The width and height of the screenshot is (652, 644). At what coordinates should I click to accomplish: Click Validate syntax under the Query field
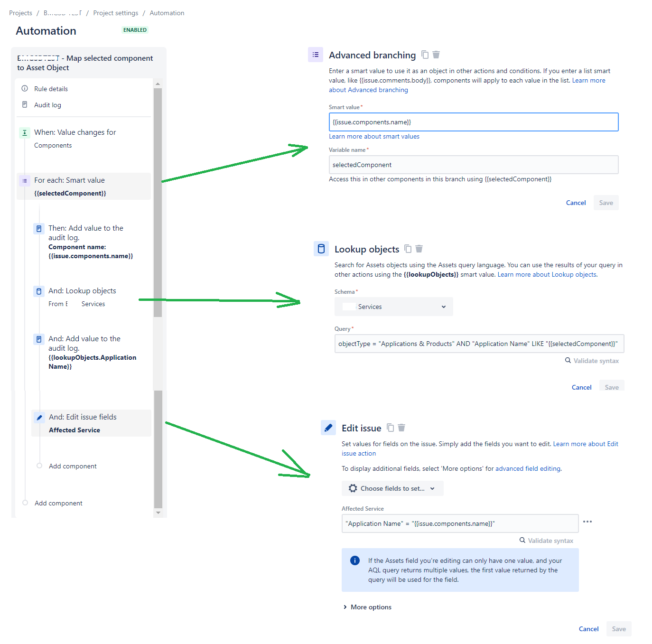592,361
